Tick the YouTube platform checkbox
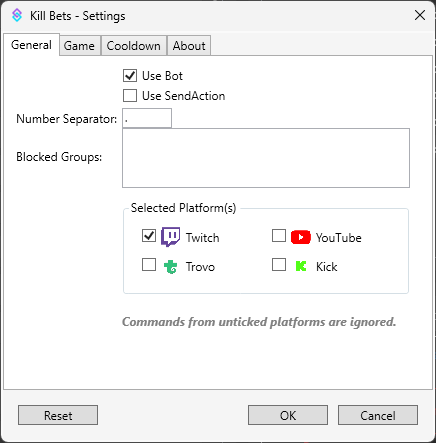 pyautogui.click(x=279, y=235)
